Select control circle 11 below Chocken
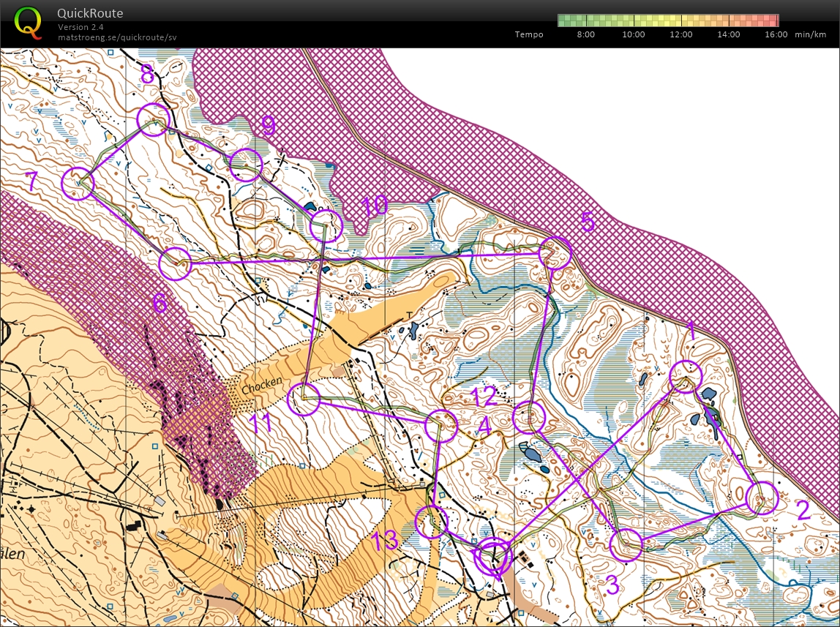Viewport: 840px width, 627px height. (304, 399)
